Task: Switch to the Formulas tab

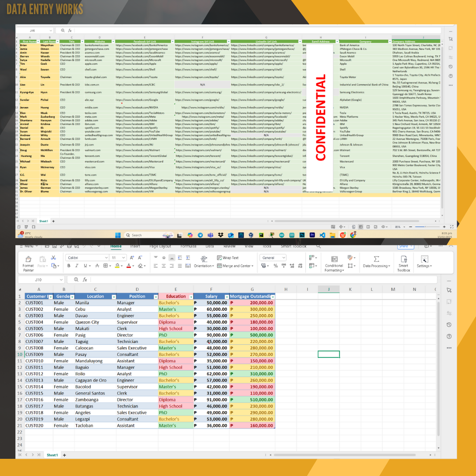Action: click(188, 246)
